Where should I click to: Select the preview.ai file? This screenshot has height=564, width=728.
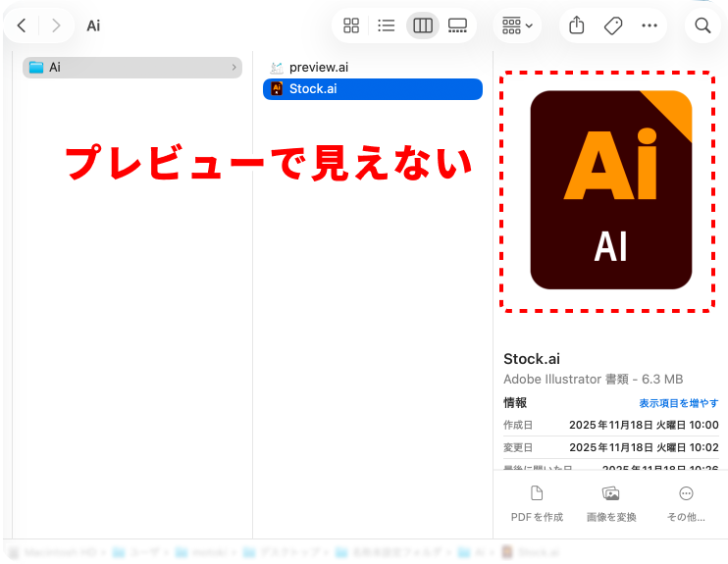point(373,68)
